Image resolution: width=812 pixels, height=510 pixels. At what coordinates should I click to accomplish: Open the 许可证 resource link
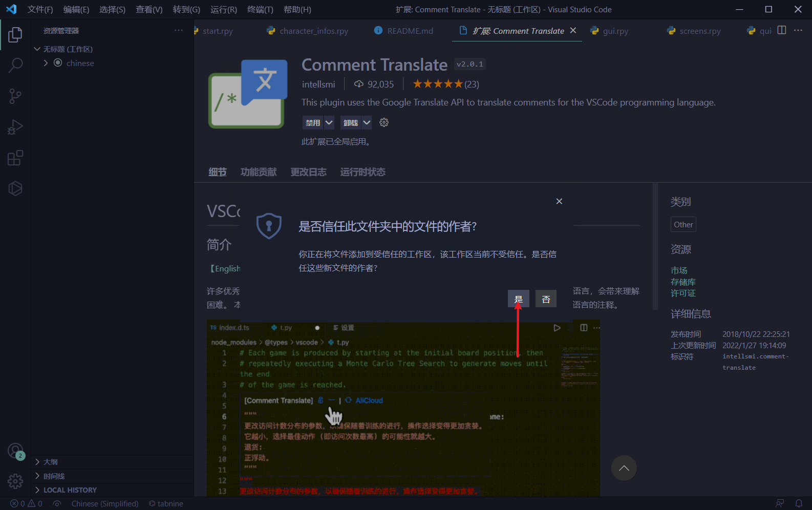click(683, 293)
